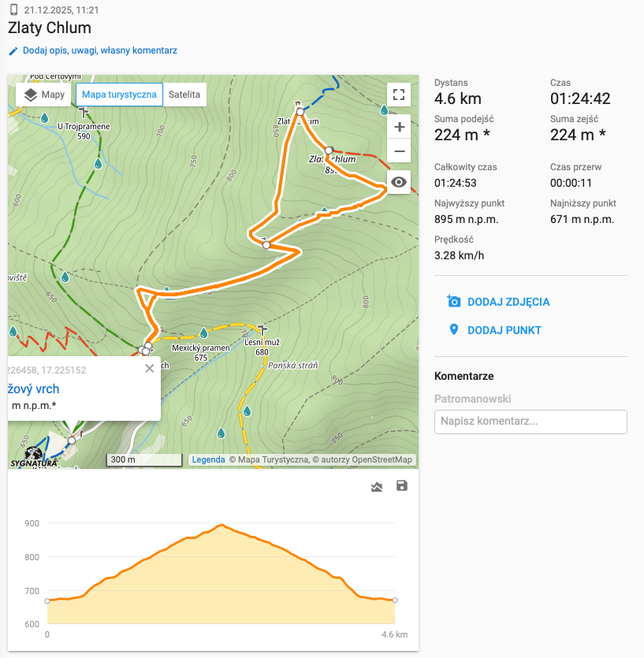The height and width of the screenshot is (658, 644).
Task: Click the Mexický pramen spring icon
Action: pyautogui.click(x=203, y=332)
